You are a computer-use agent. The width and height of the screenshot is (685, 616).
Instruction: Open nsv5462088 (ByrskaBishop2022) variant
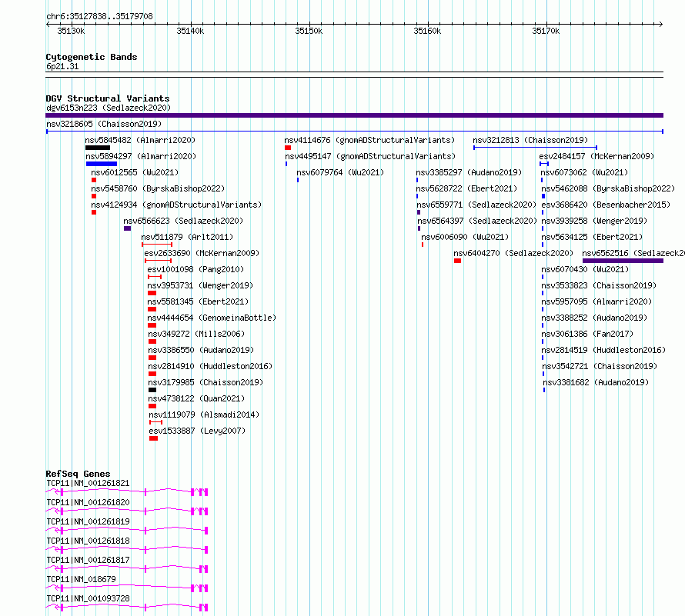click(608, 188)
